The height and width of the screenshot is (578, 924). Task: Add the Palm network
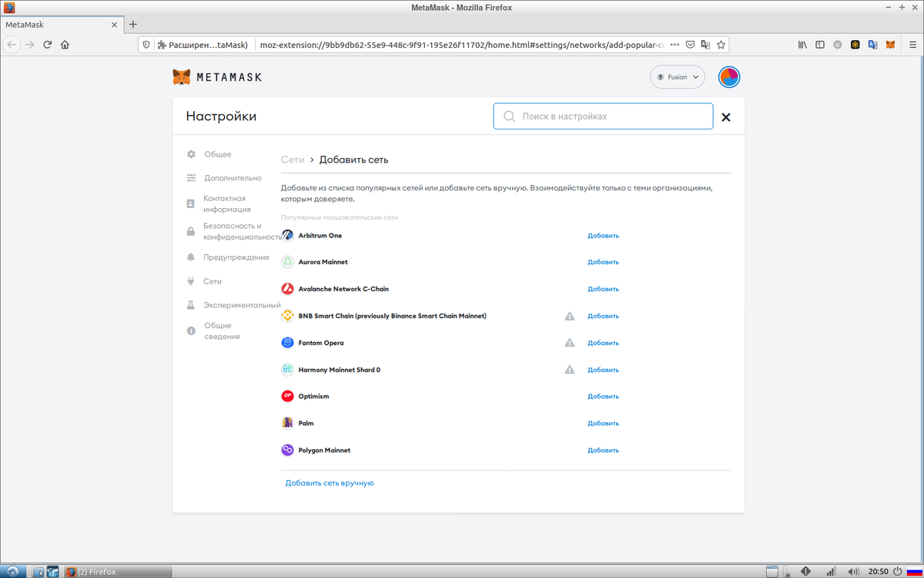603,423
